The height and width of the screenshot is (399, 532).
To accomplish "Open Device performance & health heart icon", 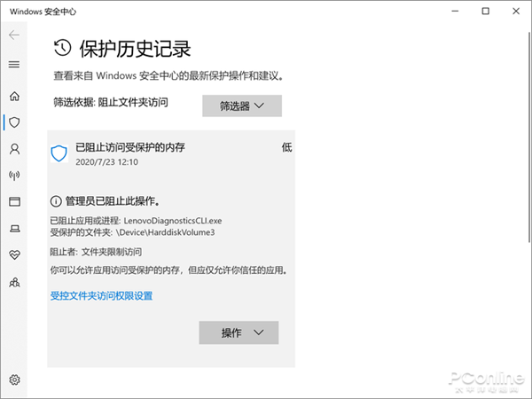I will 14,254.
